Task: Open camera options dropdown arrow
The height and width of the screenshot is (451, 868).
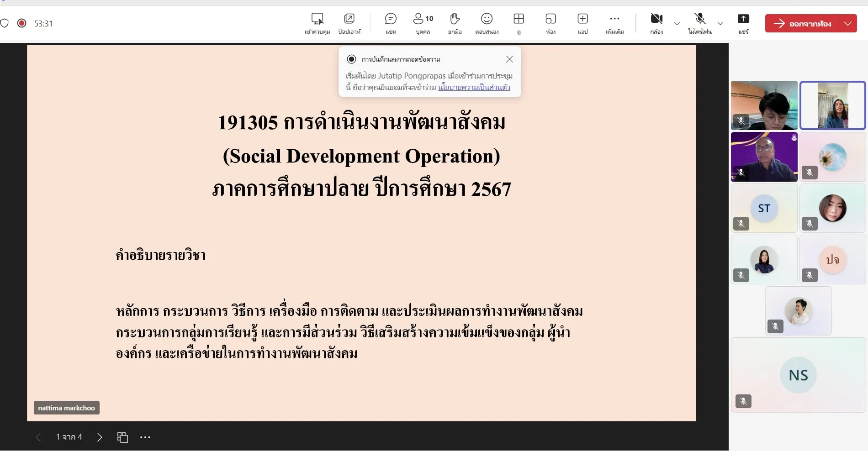Action: coord(677,24)
